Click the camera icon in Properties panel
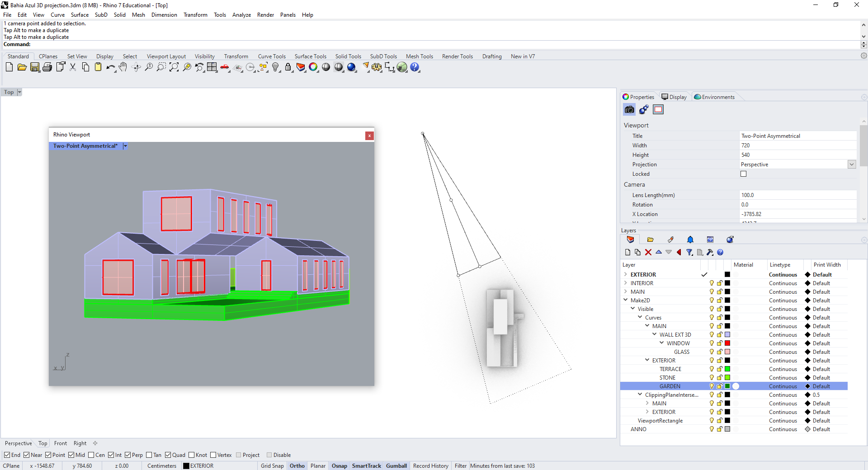The width and height of the screenshot is (868, 470). [x=629, y=109]
